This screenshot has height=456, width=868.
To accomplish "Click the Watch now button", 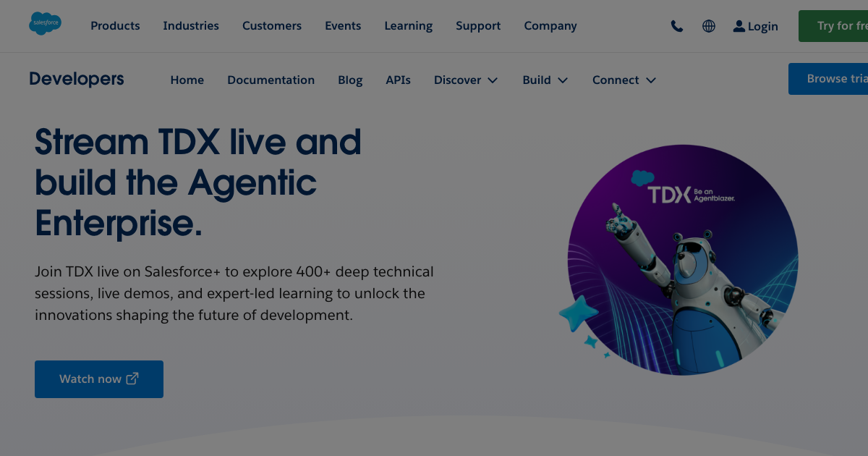I will 98,379.
